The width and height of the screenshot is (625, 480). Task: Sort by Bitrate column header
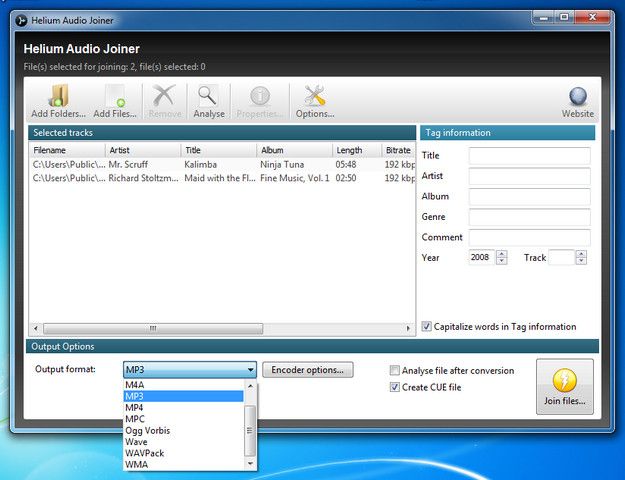[x=398, y=150]
